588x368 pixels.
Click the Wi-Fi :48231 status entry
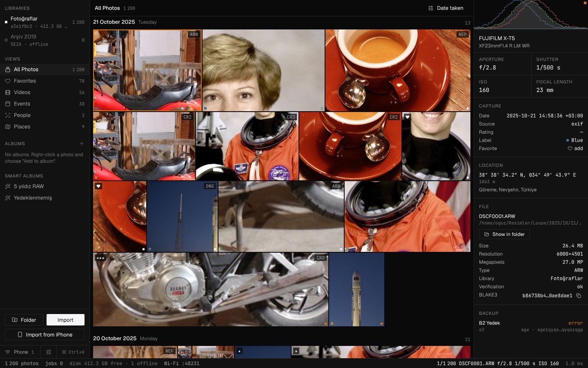(182, 364)
